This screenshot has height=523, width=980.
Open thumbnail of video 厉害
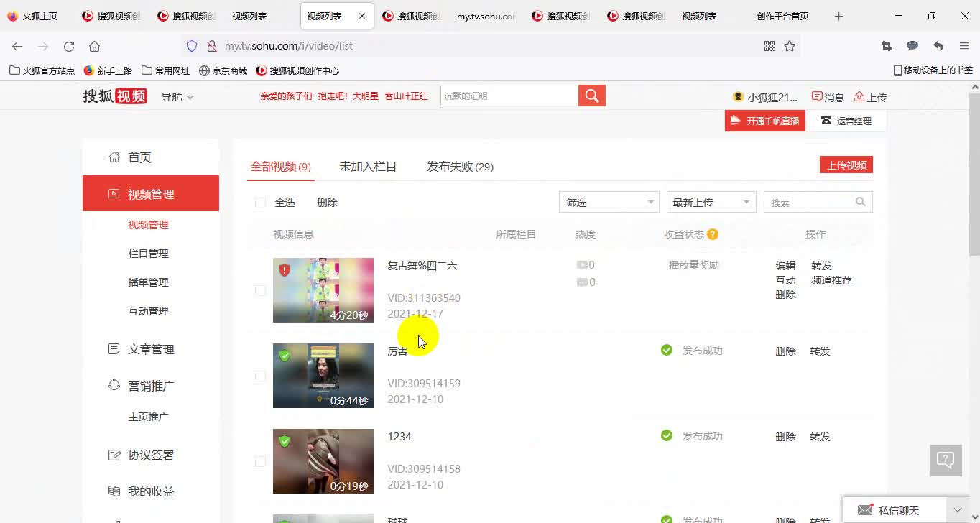click(323, 376)
